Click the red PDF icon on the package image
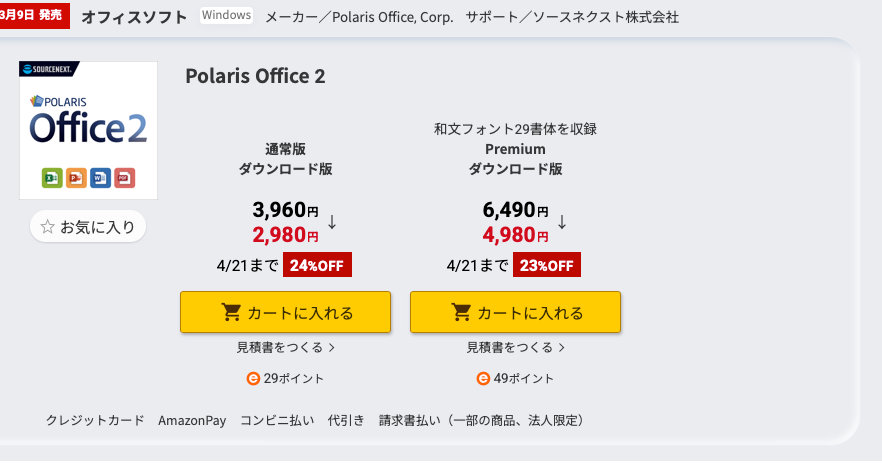Image resolution: width=882 pixels, height=466 pixels. point(124,178)
